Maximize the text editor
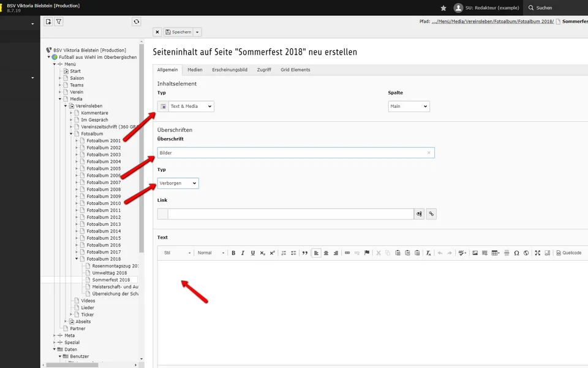 tap(537, 253)
